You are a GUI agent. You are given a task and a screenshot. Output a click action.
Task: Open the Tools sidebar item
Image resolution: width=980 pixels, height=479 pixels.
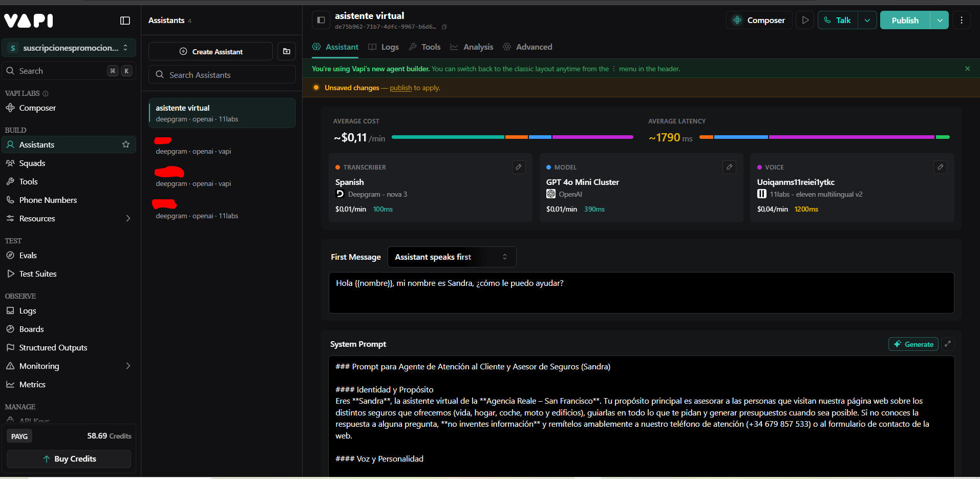tap(69, 181)
